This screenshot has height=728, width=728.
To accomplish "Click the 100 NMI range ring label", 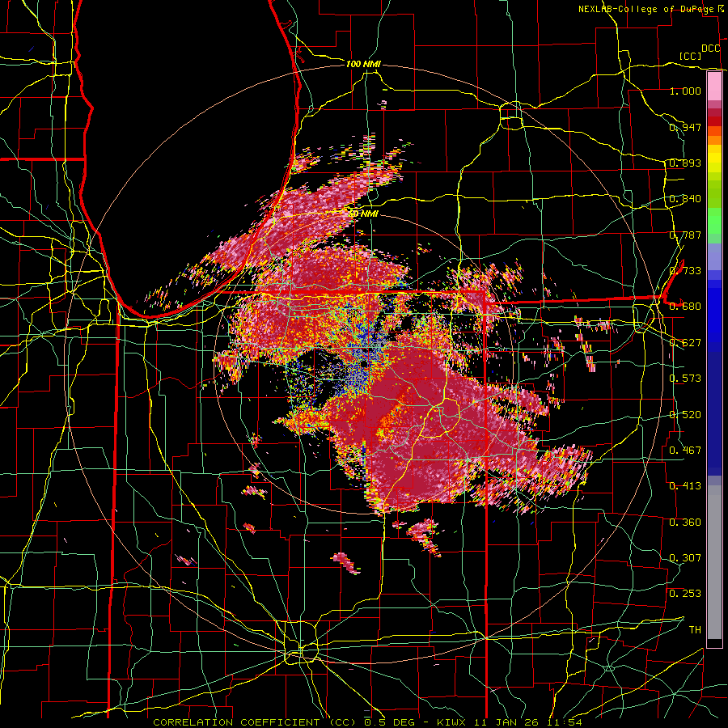I will point(363,64).
